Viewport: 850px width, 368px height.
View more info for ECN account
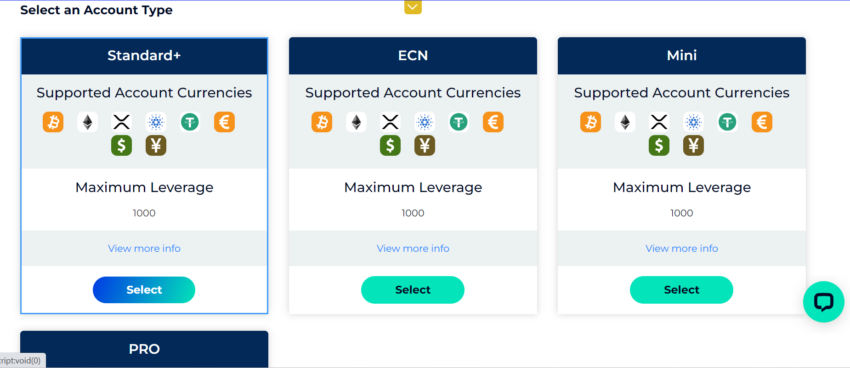pos(413,248)
